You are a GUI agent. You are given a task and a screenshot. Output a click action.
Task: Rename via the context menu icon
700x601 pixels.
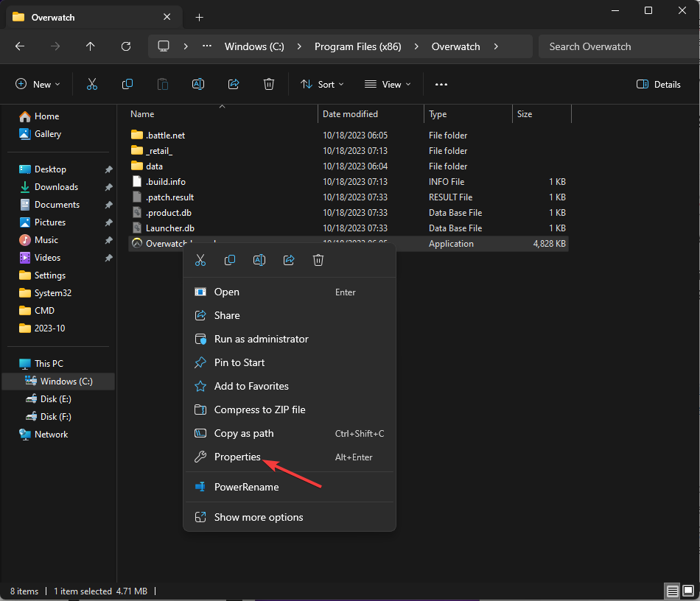tap(259, 260)
